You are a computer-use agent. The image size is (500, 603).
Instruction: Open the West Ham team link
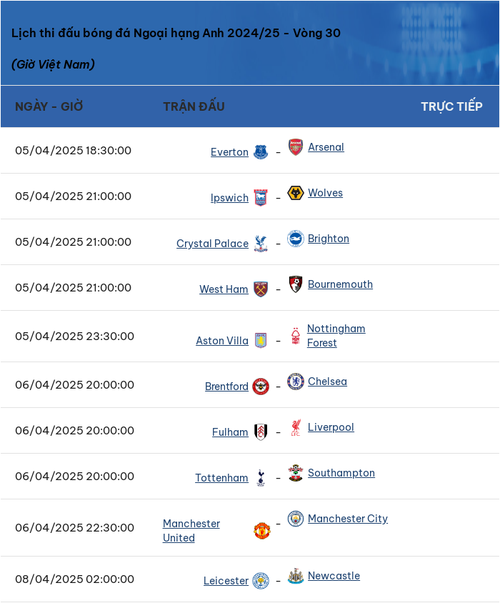coord(223,289)
